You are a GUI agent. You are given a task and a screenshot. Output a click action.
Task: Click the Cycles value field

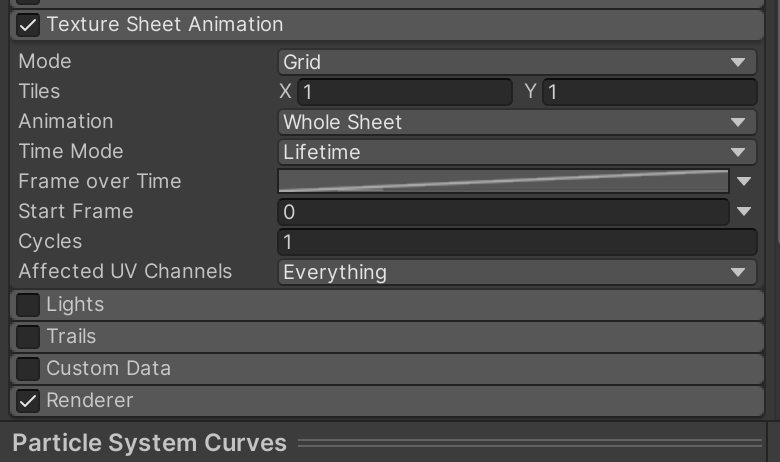click(516, 242)
